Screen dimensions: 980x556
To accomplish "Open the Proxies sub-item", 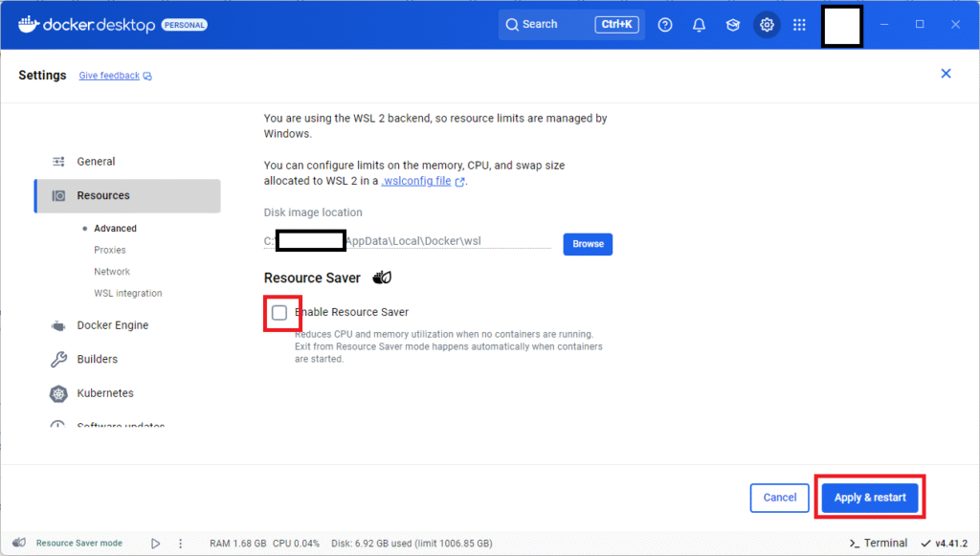I will tap(110, 250).
